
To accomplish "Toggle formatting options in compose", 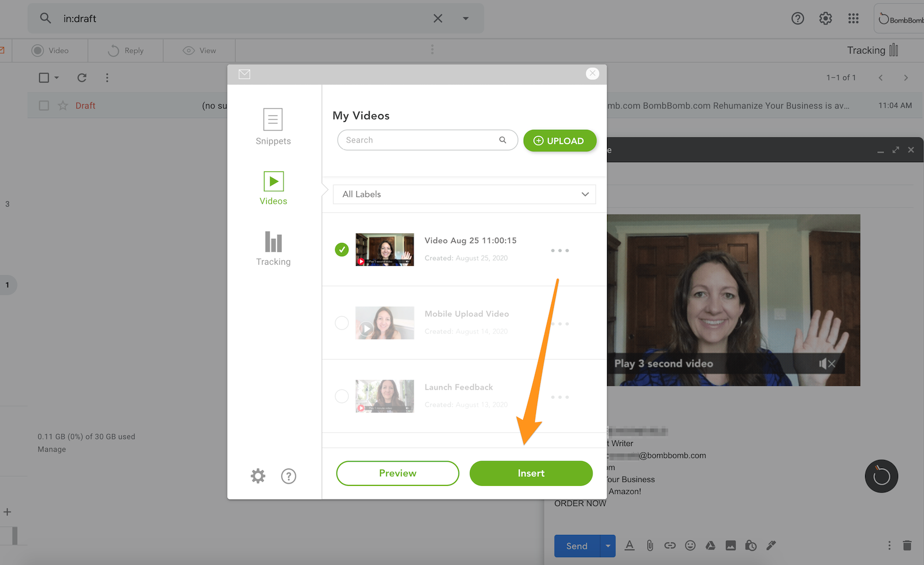I will click(x=629, y=545).
